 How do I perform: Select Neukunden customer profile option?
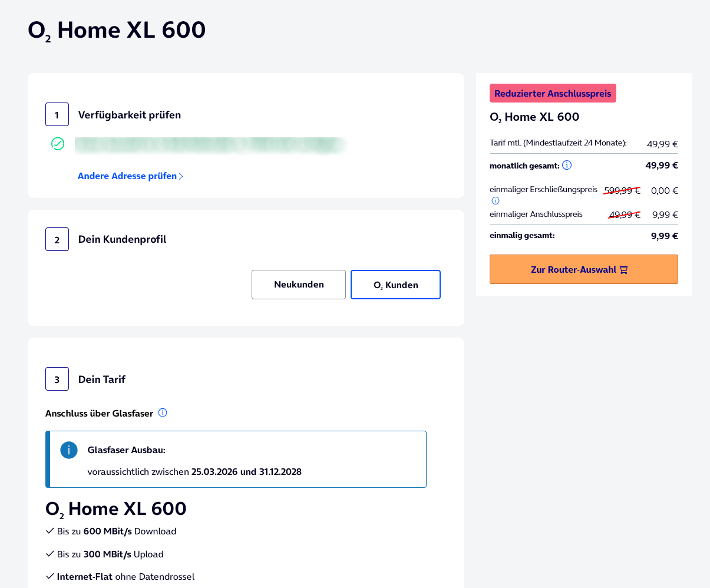(299, 285)
